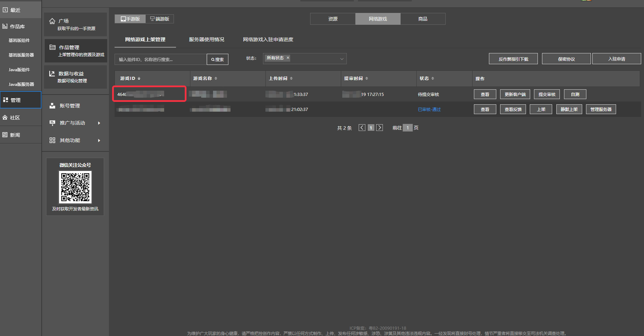Select 基岩版组件 in the sidebar
Viewport: 644px width, 336px height.
click(x=19, y=40)
